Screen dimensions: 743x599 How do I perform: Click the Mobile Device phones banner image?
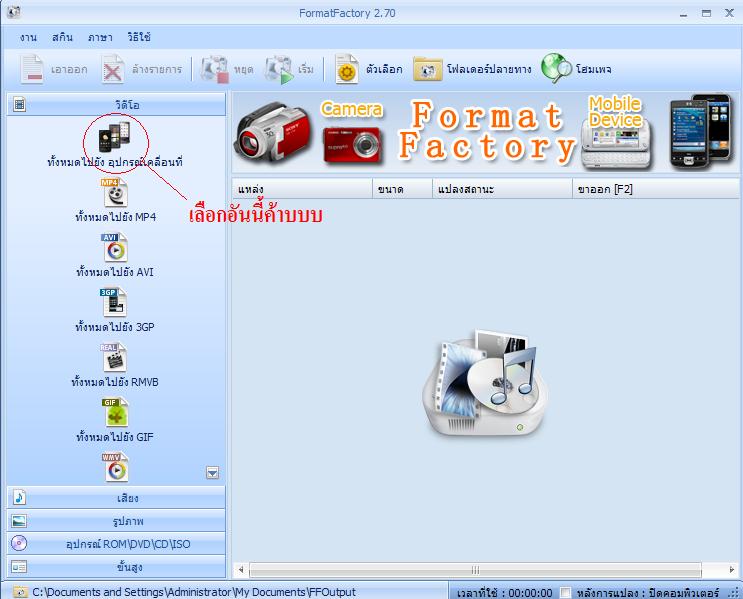700,131
